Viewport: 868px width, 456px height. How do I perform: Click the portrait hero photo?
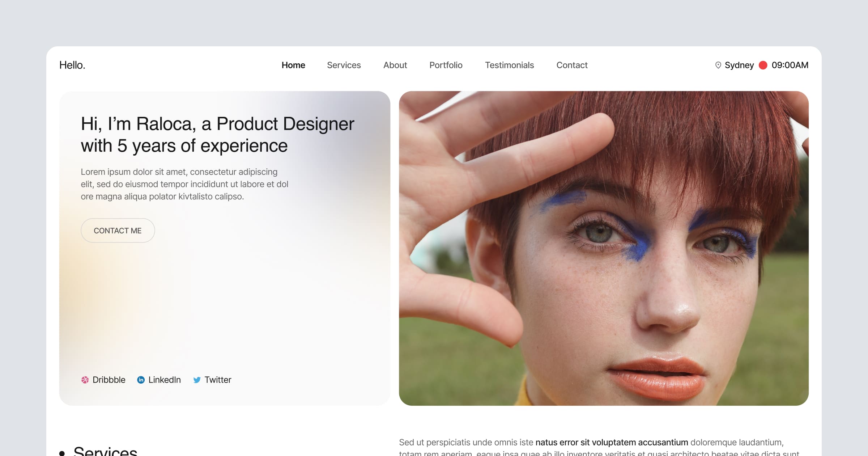pos(604,248)
